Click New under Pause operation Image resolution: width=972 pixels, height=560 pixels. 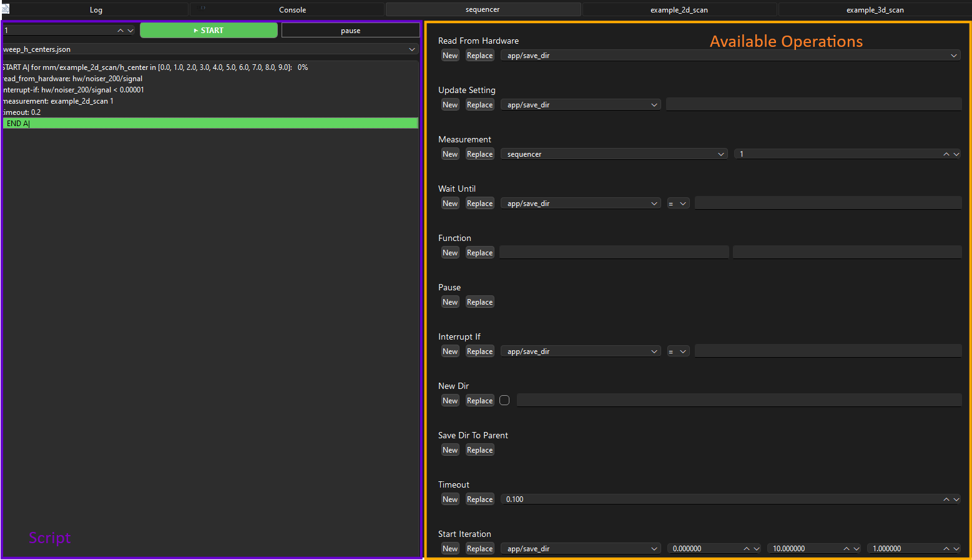[450, 302]
